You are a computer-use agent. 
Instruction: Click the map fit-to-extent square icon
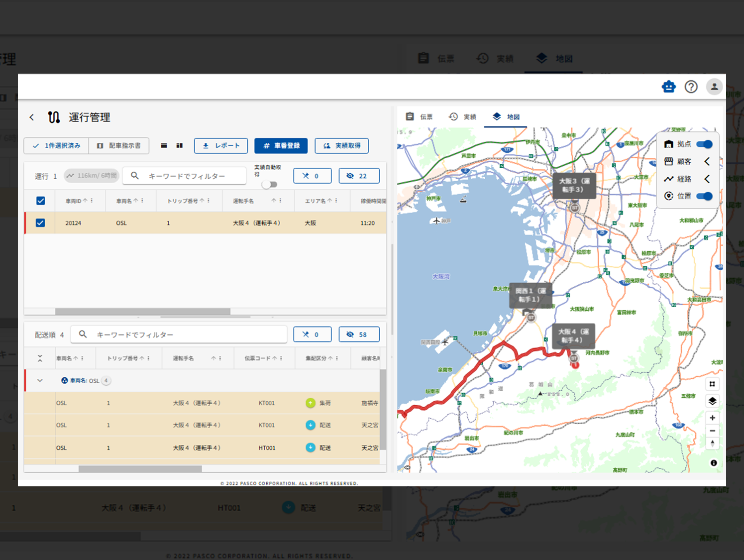pos(712,384)
